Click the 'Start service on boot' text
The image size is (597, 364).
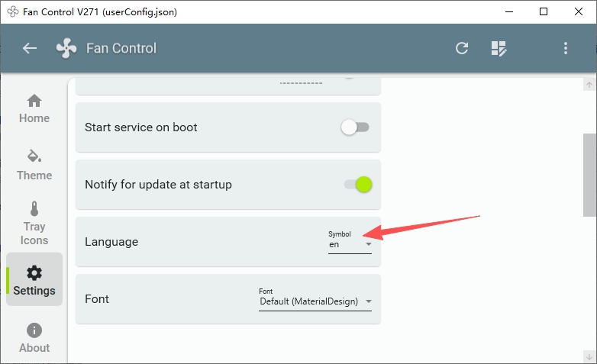141,127
